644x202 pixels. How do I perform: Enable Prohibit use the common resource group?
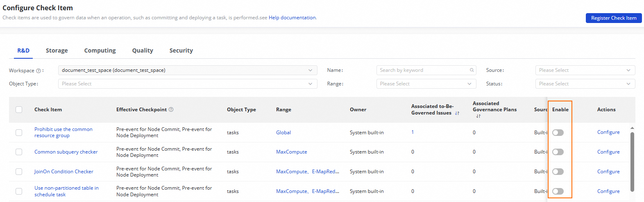coord(558,133)
